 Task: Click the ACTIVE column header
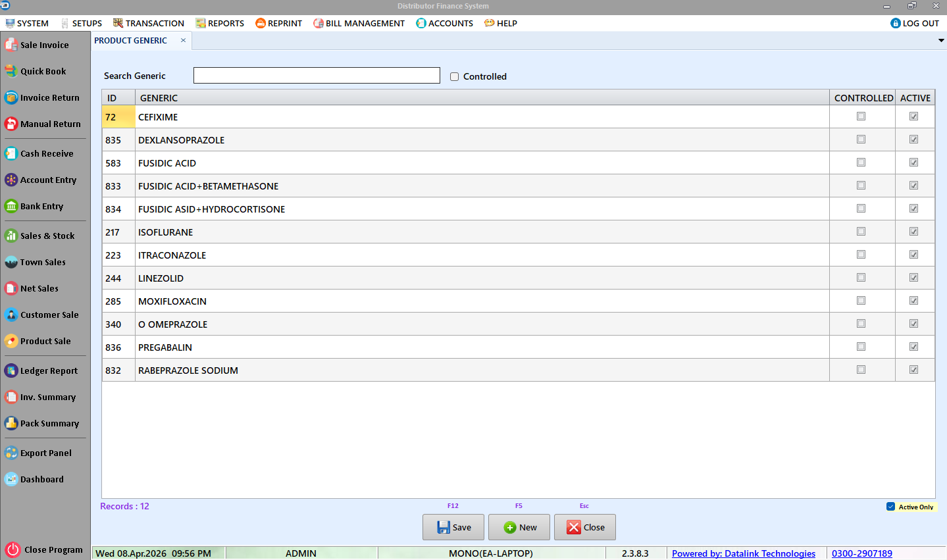click(x=915, y=97)
